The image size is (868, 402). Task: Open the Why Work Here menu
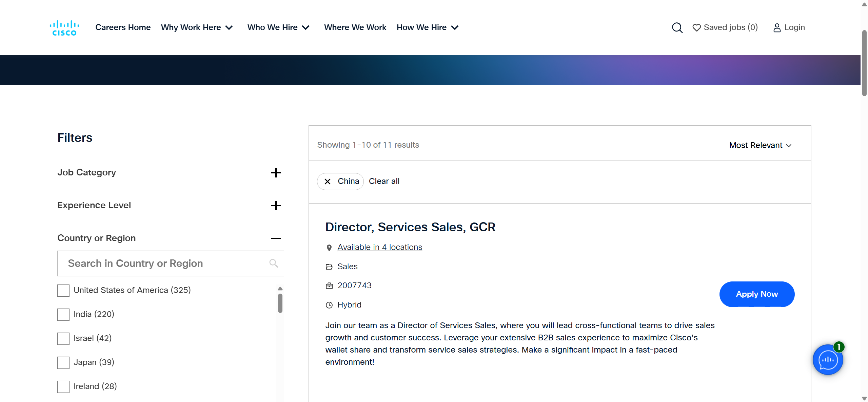click(x=197, y=27)
